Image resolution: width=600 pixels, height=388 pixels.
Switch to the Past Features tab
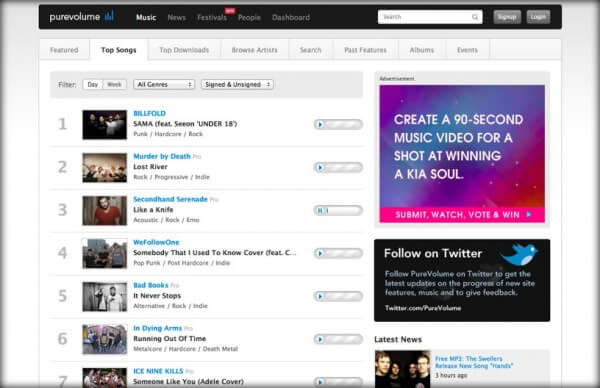365,50
